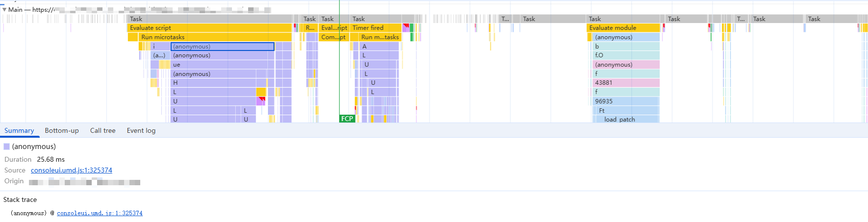This screenshot has width=868, height=222.
Task: Select the L bar directly below H
Action: [x=214, y=92]
